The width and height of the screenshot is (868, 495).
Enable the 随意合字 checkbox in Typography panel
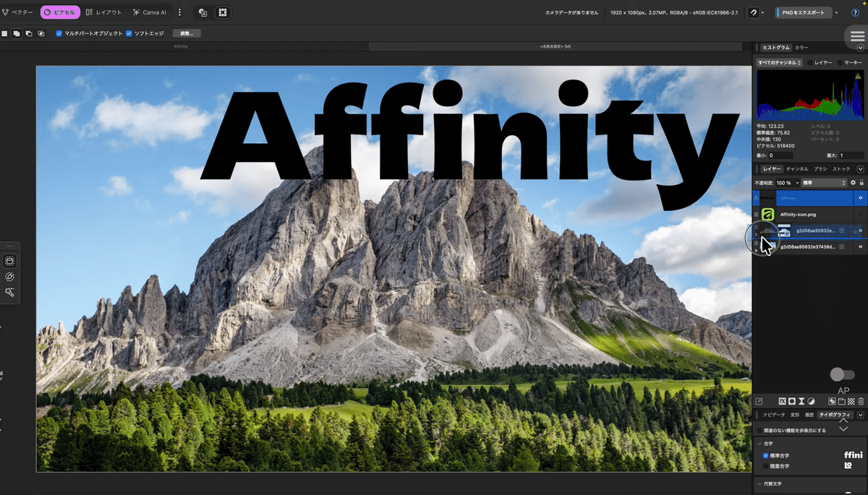pos(765,465)
